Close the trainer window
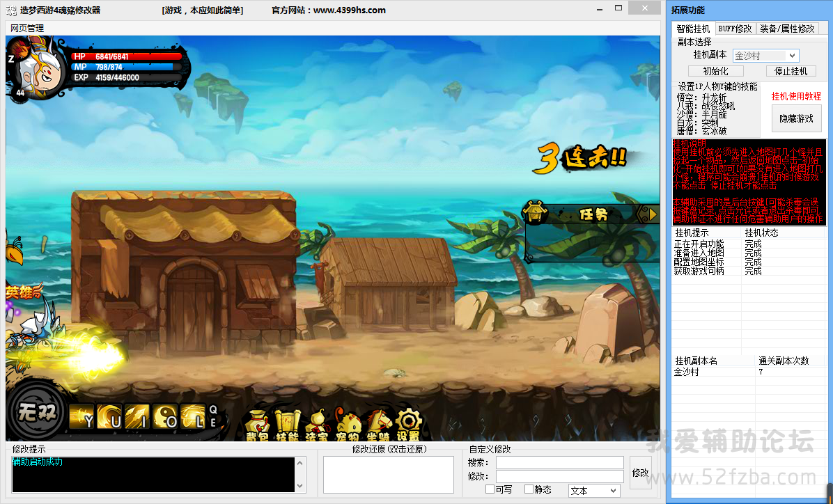Viewport: 833px width, 504px height. pyautogui.click(x=644, y=8)
